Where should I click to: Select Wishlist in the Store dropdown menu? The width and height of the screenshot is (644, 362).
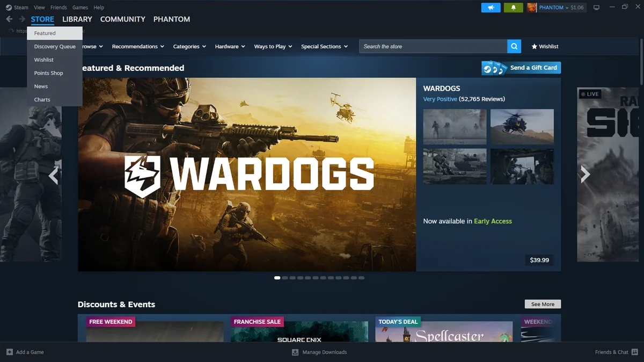[x=55, y=60]
